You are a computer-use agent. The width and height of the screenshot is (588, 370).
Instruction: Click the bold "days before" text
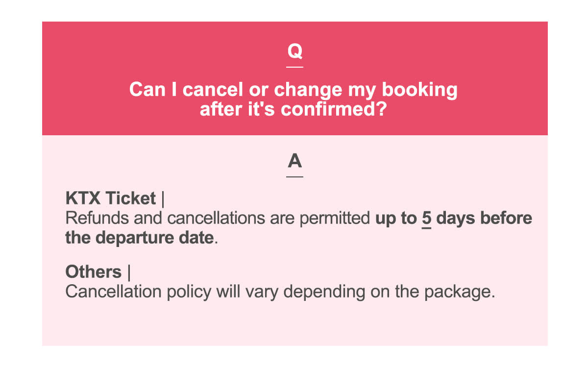(484, 218)
